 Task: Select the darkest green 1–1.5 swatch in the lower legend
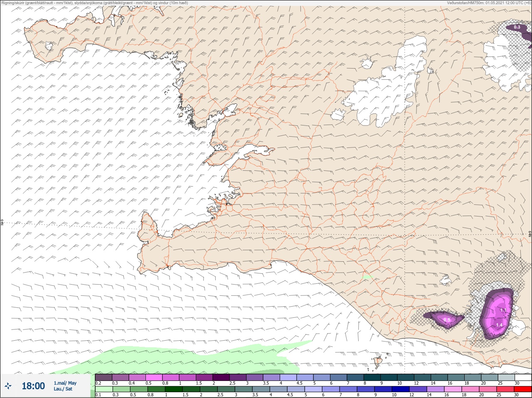pyautogui.click(x=174, y=389)
